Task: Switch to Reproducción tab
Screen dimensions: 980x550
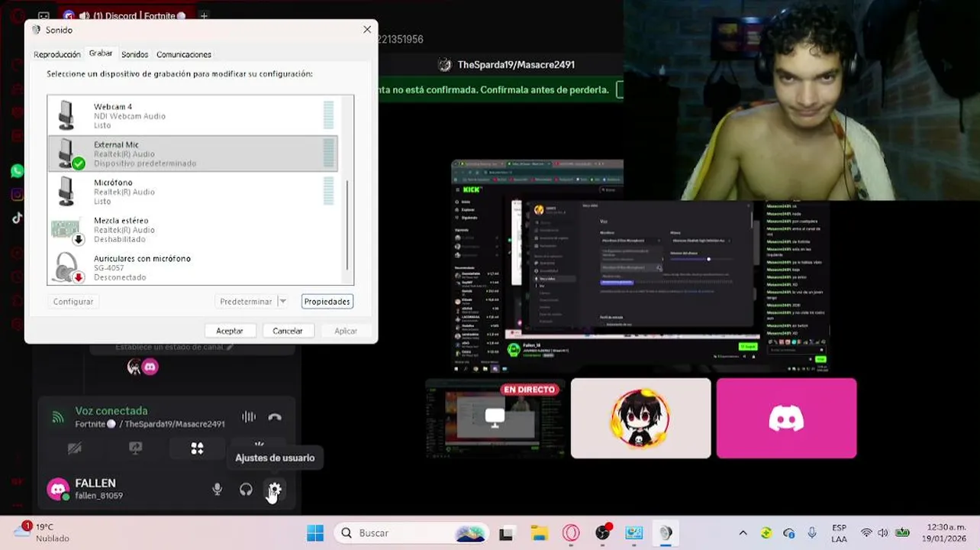Action: point(57,54)
